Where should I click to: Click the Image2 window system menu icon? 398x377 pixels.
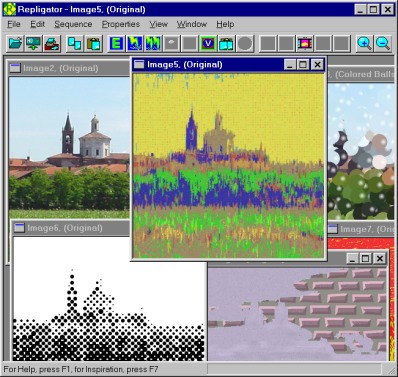(x=15, y=68)
